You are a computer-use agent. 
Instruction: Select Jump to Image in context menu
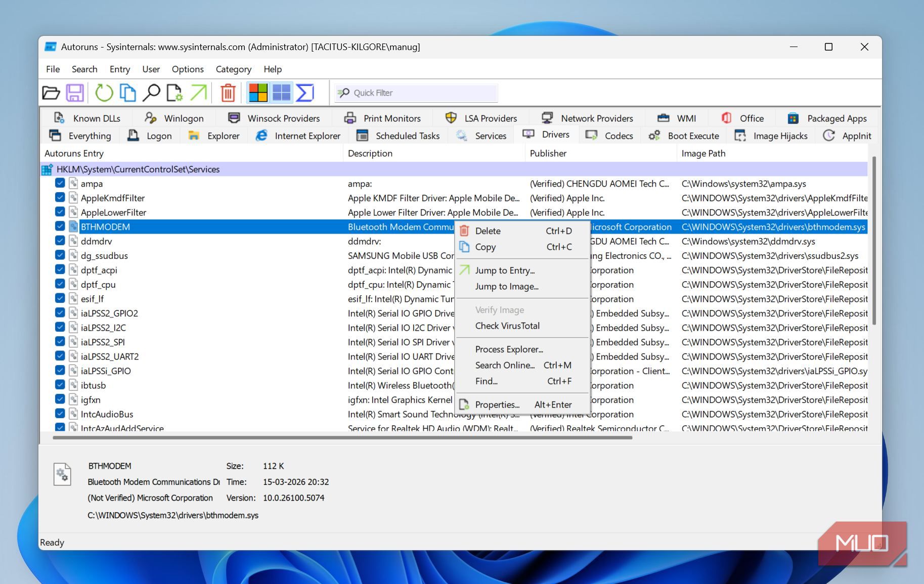522,286
